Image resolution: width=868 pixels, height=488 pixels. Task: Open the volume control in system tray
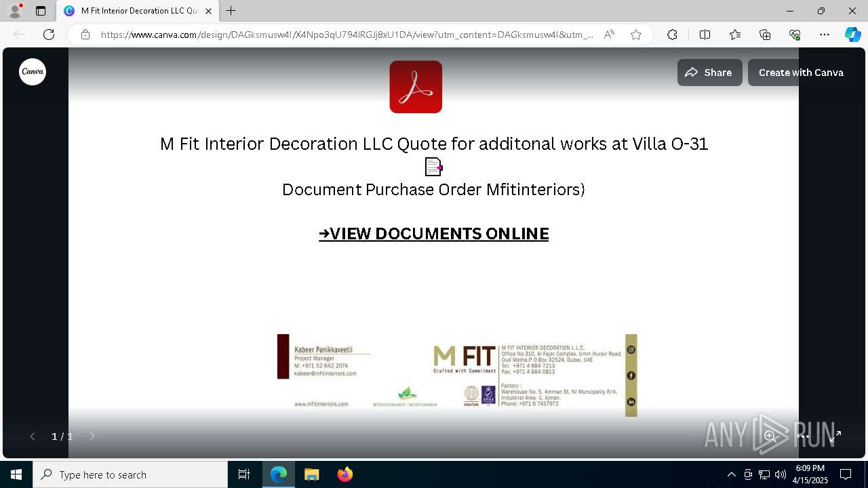(x=781, y=474)
